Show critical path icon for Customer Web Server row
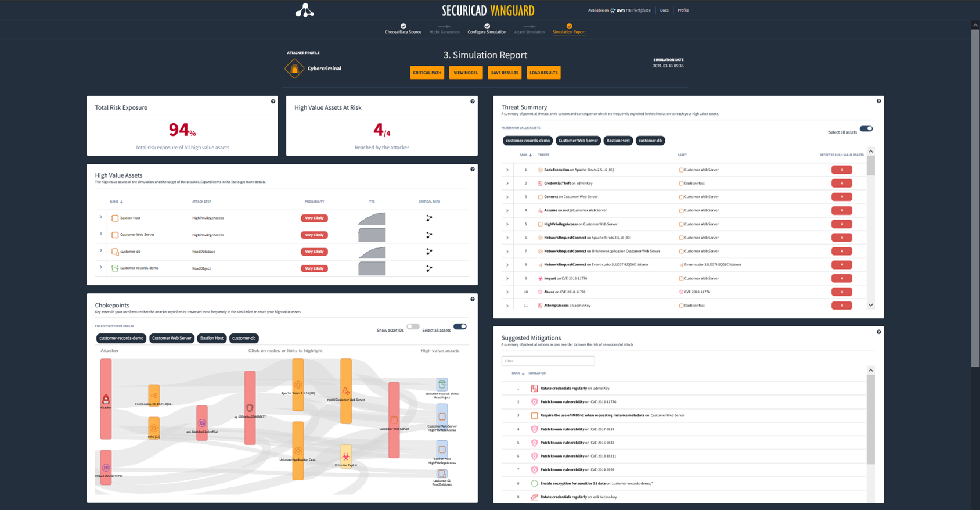This screenshot has height=510, width=980. [x=429, y=235]
